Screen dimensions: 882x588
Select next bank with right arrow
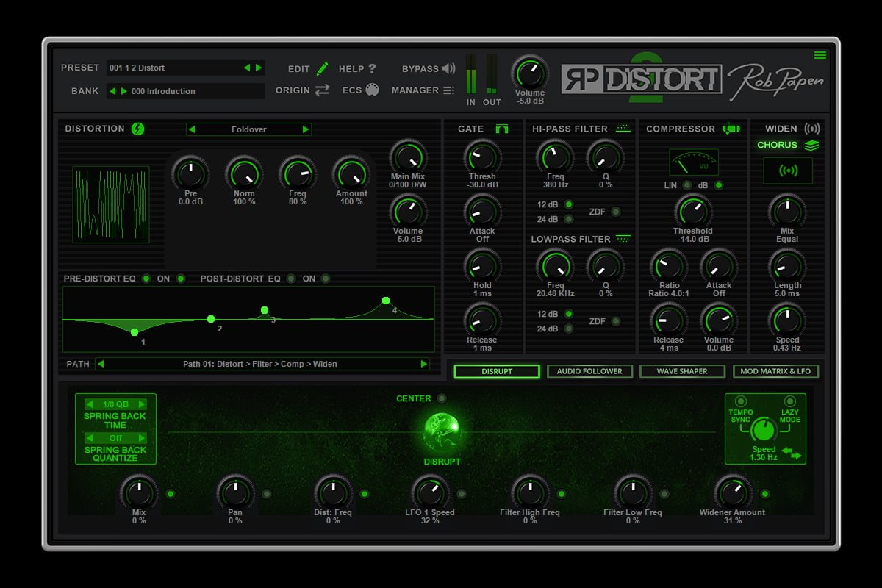point(123,91)
